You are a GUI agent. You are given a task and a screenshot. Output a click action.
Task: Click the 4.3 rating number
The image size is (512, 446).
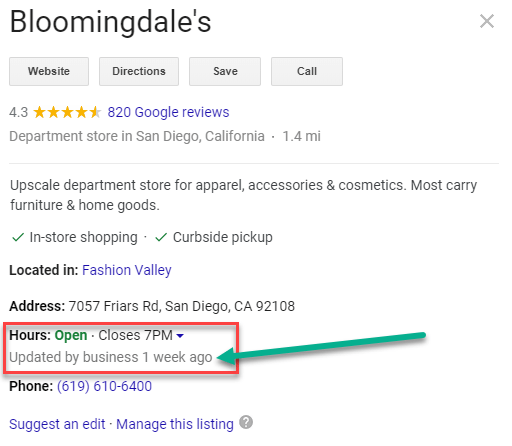[x=19, y=112]
